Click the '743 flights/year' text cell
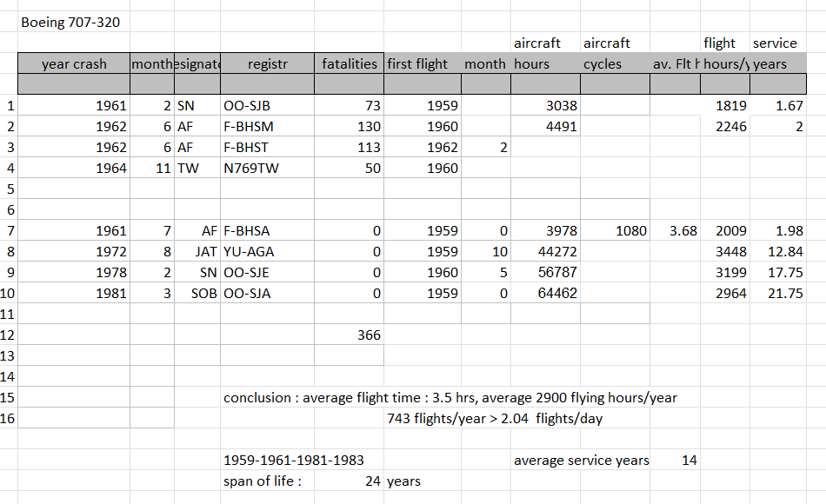 coord(494,419)
